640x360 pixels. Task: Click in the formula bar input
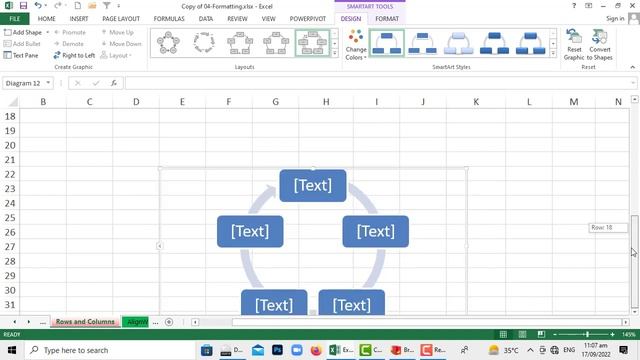click(x=377, y=83)
